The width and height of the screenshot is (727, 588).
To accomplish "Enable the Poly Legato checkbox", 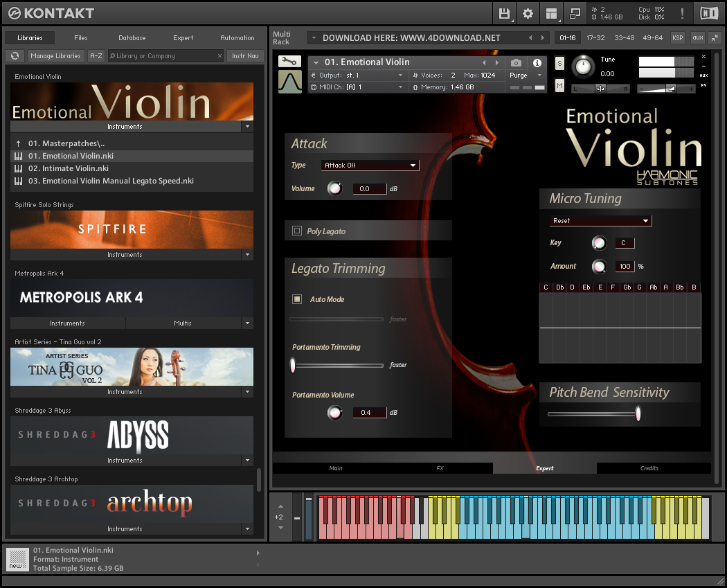I will coord(297,231).
